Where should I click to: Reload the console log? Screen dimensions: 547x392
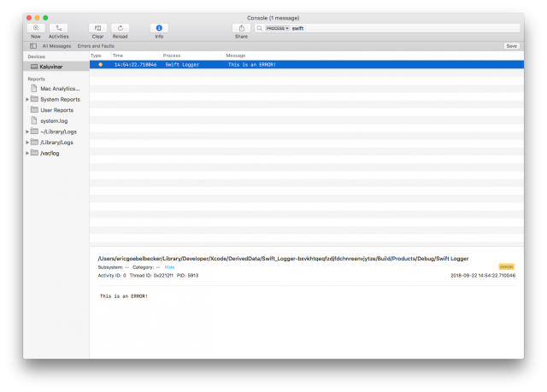[121, 28]
